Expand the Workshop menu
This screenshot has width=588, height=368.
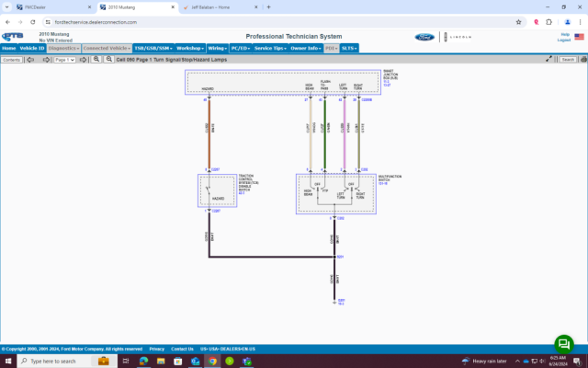[x=190, y=48]
